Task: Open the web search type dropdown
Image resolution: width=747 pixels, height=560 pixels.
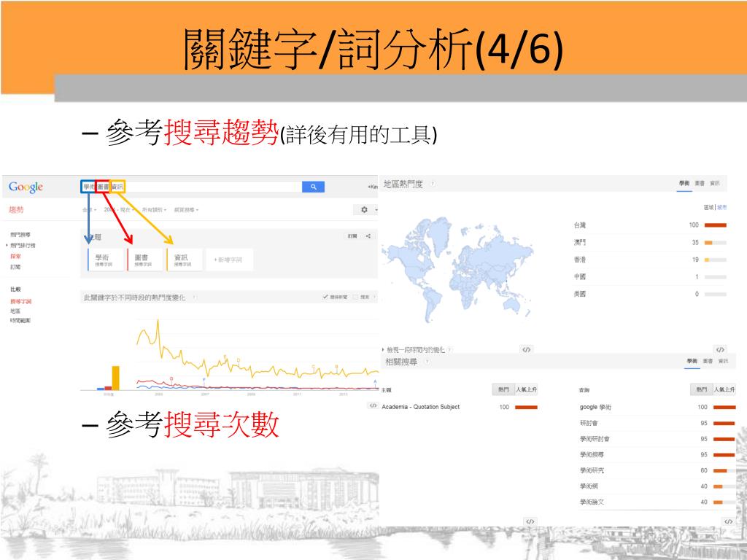Action: coord(186,210)
